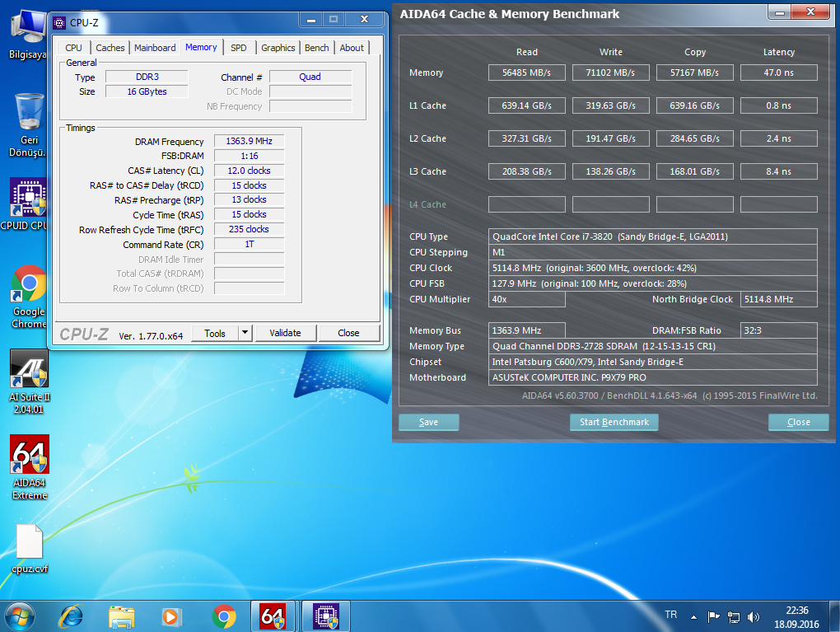Launch Internet Explorer from taskbar

click(71, 616)
